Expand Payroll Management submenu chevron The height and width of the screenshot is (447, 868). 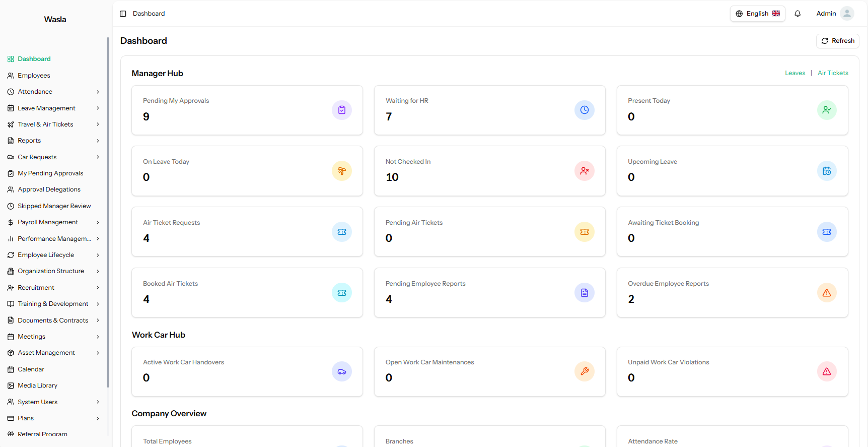(98, 222)
